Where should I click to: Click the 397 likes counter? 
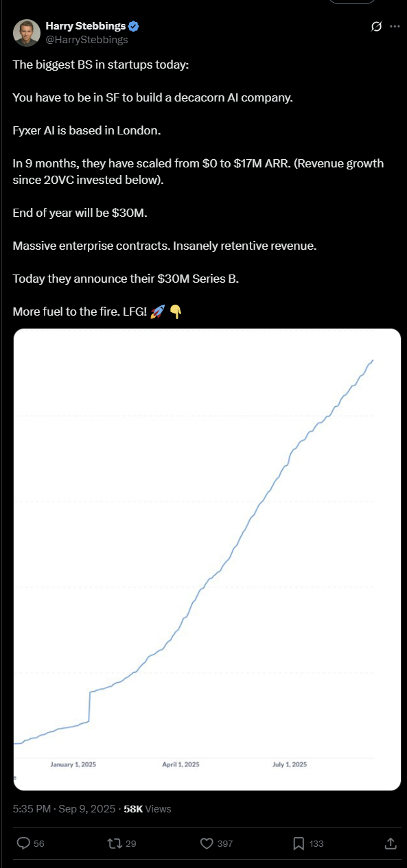pyautogui.click(x=224, y=843)
